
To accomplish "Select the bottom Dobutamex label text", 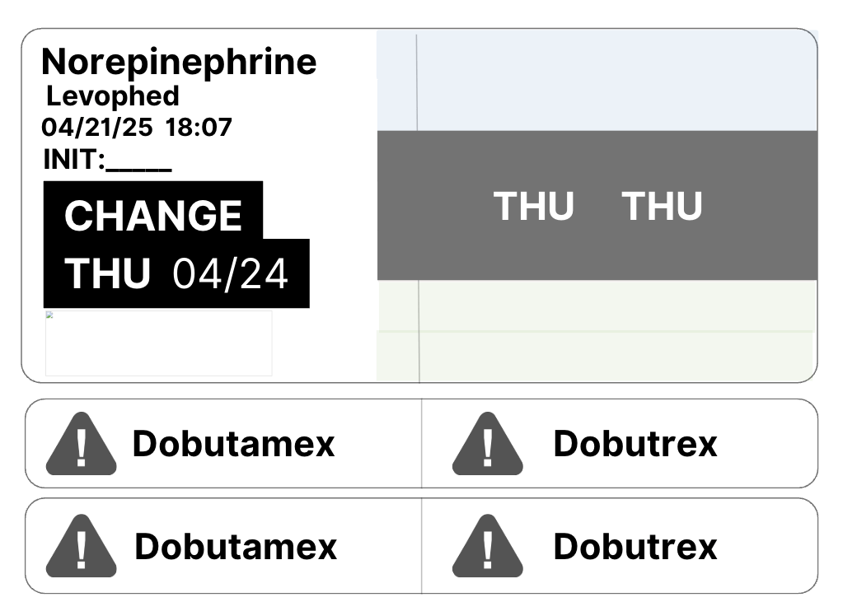I will (x=236, y=546).
